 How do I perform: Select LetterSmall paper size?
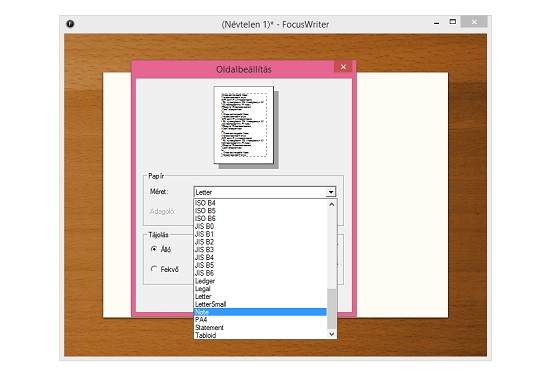coord(260,304)
